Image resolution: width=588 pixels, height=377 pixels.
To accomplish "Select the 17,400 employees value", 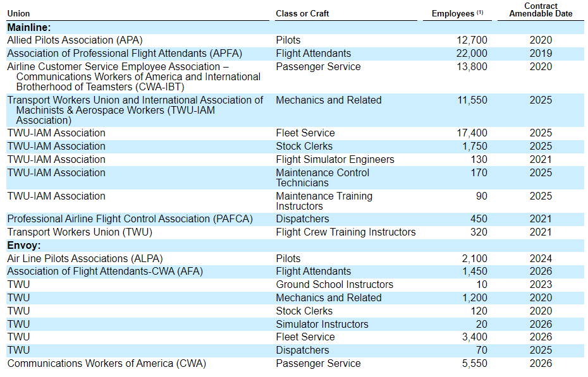I will coord(472,133).
